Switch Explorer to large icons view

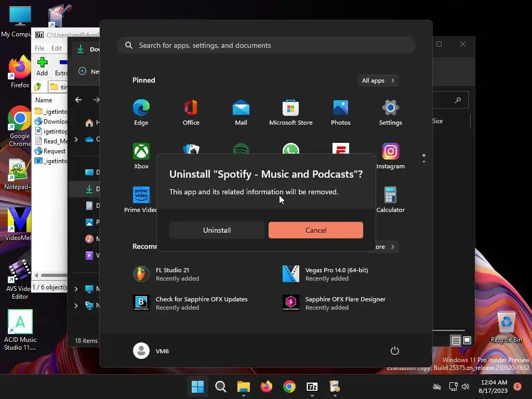pyautogui.click(x=467, y=340)
